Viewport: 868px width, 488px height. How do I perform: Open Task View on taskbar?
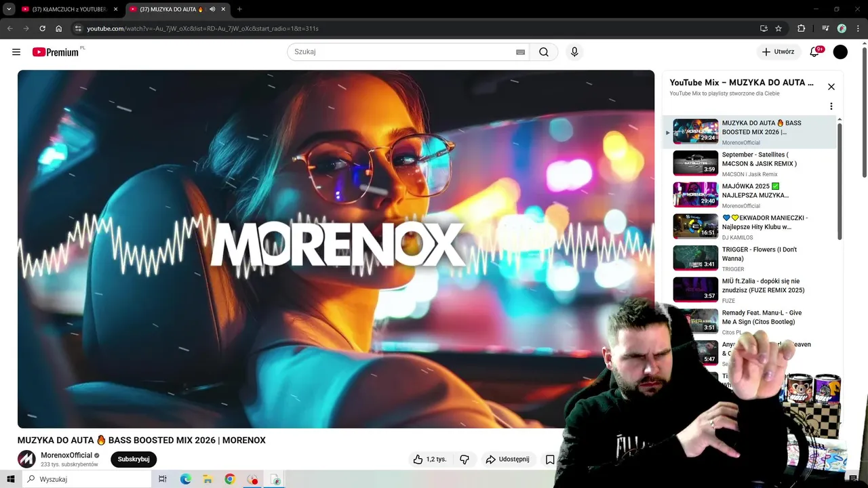(163, 479)
